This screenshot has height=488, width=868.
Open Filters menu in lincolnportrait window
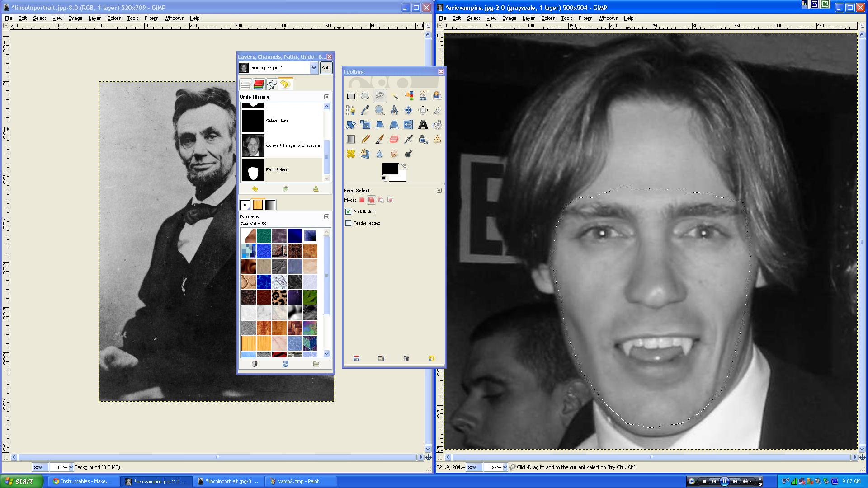pyautogui.click(x=151, y=18)
